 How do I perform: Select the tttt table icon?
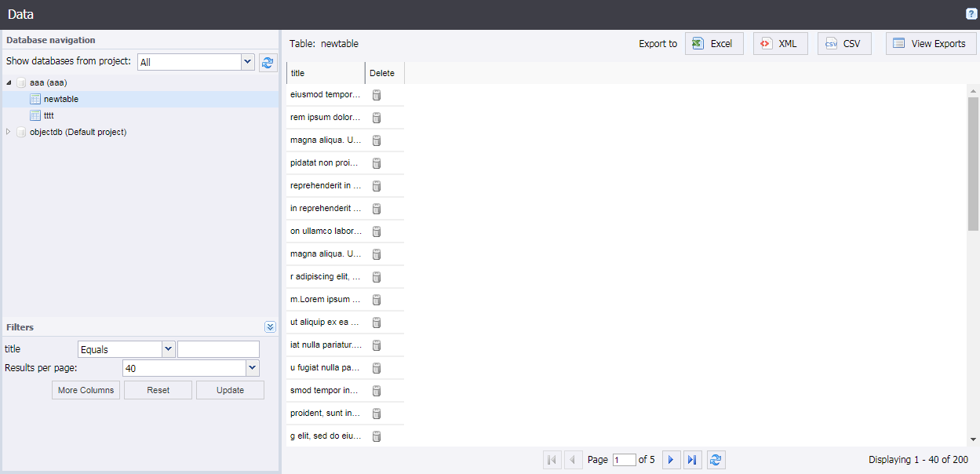[x=36, y=115]
